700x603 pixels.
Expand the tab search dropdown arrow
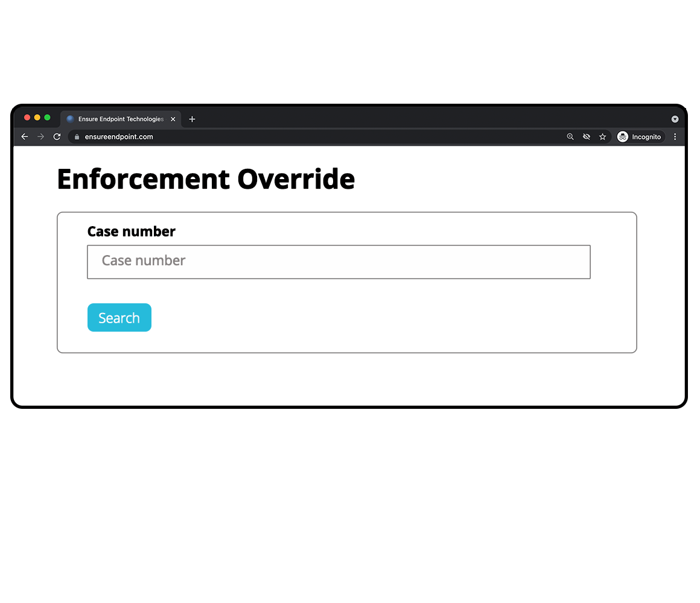click(675, 119)
